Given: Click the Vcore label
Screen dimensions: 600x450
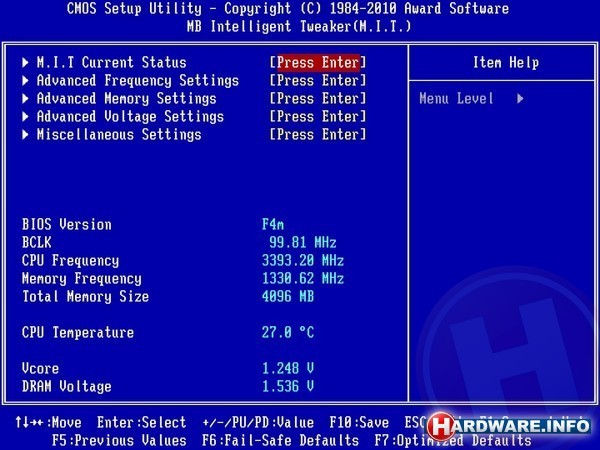Looking at the screenshot, I should coord(41,368).
